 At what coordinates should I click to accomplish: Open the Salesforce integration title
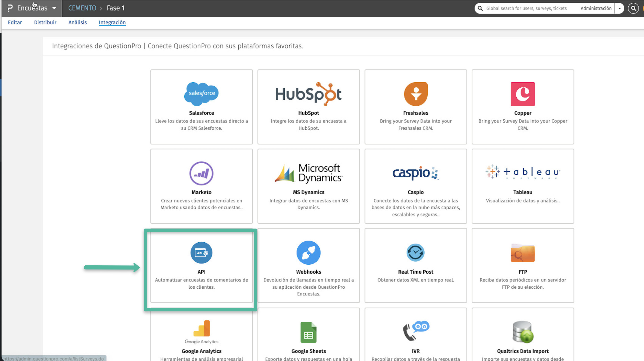tap(202, 113)
